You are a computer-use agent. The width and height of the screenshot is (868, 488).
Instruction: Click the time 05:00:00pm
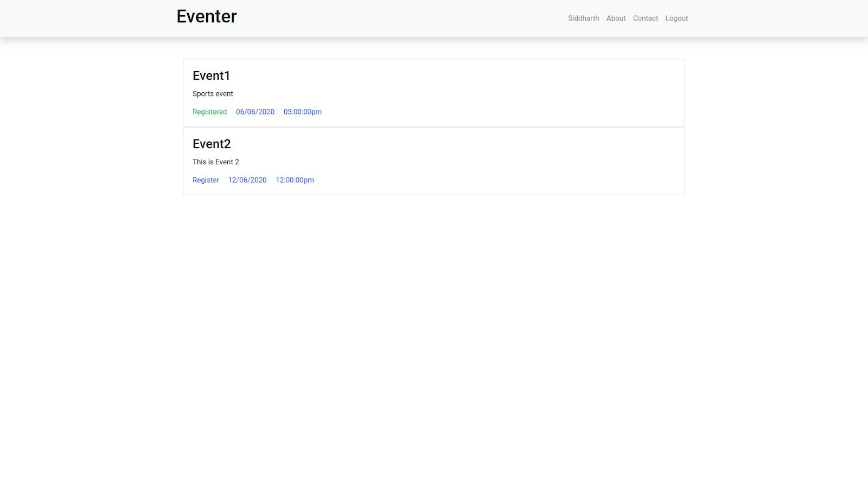303,112
